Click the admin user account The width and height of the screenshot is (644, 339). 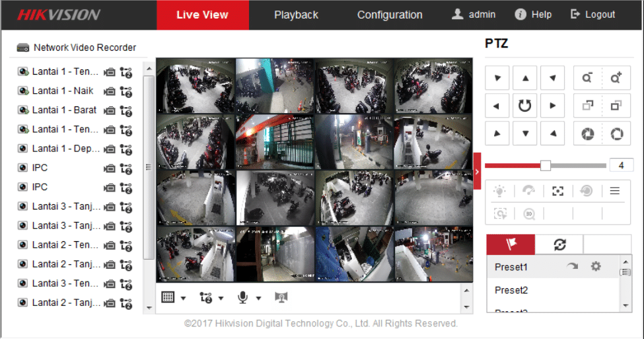[x=474, y=15]
